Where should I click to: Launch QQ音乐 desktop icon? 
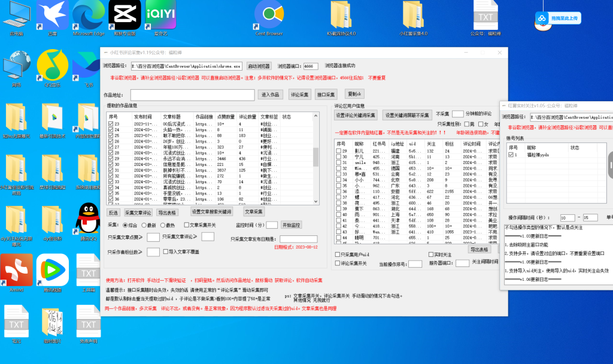[52, 65]
